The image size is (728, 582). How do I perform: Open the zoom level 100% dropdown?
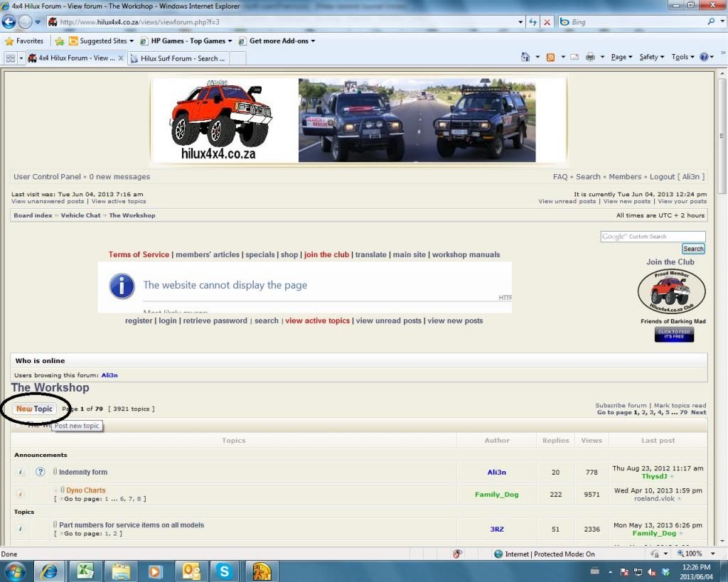tap(712, 554)
